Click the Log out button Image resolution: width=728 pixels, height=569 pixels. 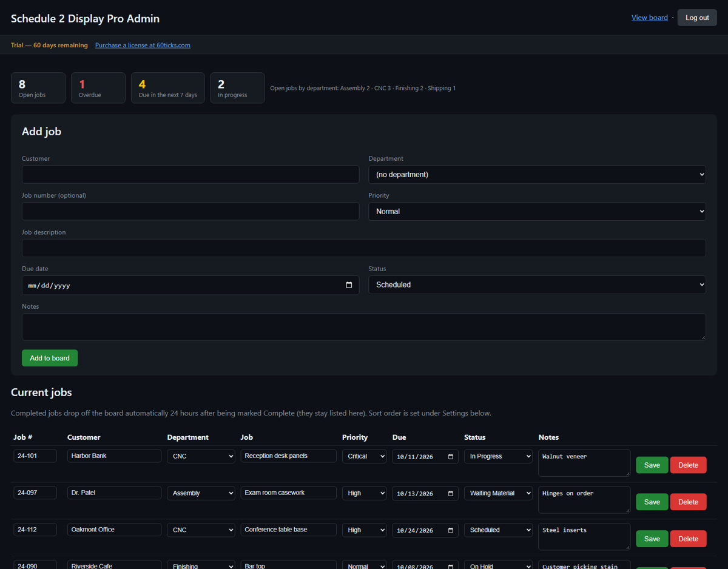697,18
